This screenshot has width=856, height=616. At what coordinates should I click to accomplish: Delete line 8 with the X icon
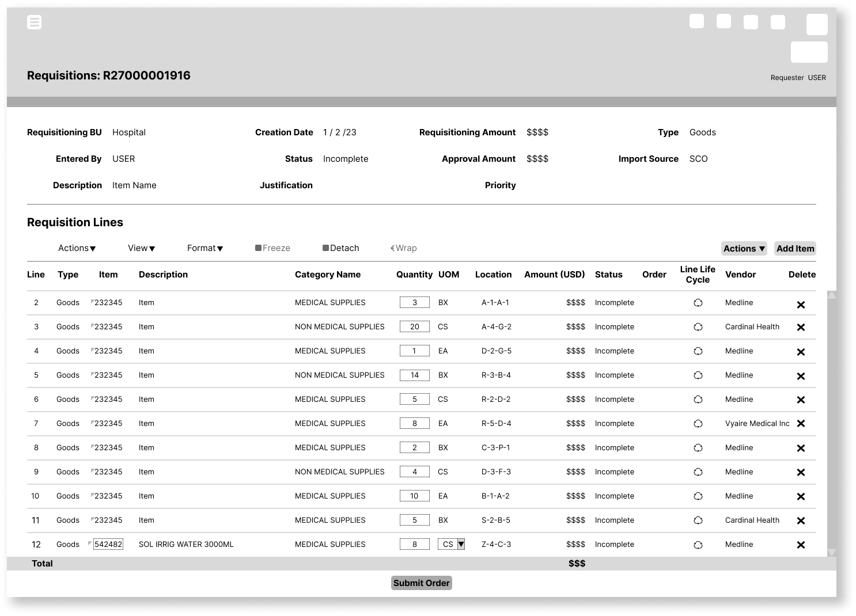(x=801, y=448)
